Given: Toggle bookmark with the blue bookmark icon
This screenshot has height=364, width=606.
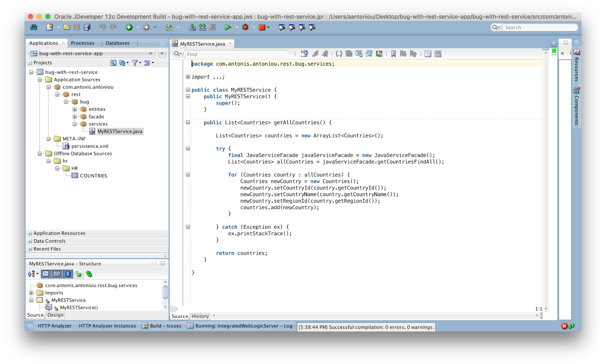Looking at the screenshot, I should click(x=393, y=54).
